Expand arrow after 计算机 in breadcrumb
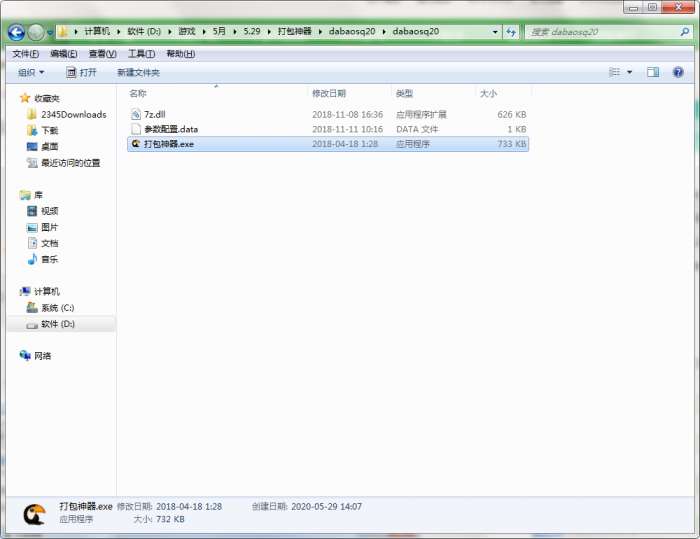This screenshot has width=700, height=539. 118,31
